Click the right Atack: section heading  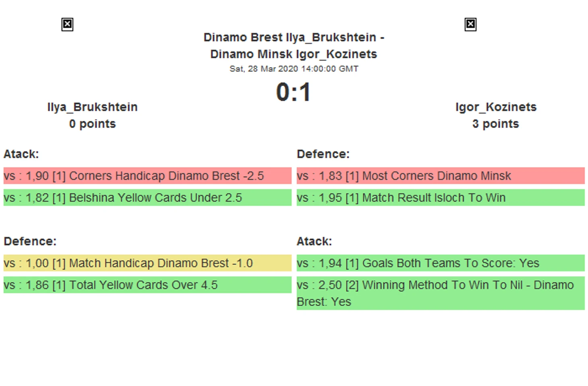pos(314,241)
